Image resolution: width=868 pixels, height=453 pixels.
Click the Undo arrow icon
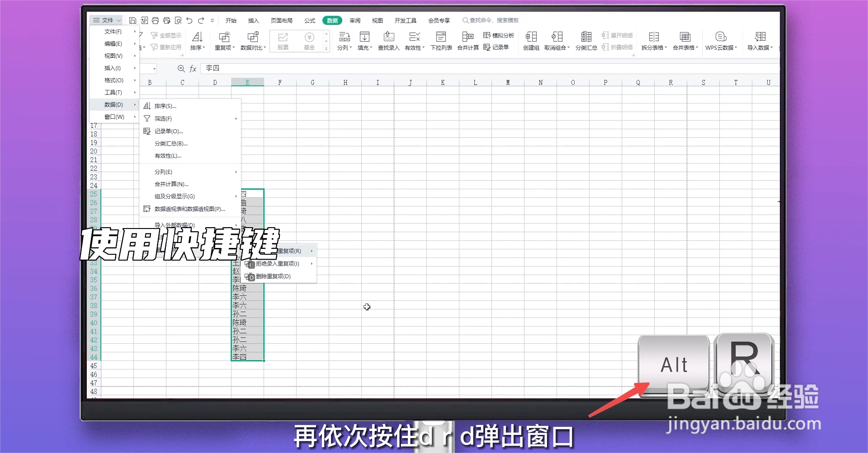[x=189, y=20]
